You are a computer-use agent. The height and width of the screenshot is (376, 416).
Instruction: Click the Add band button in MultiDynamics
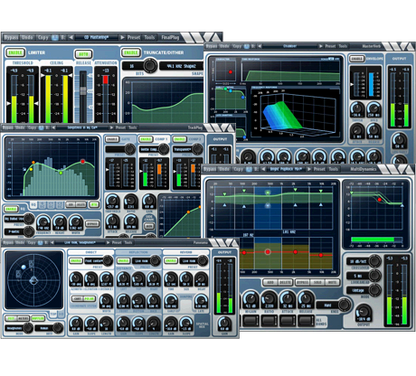[x=270, y=282]
